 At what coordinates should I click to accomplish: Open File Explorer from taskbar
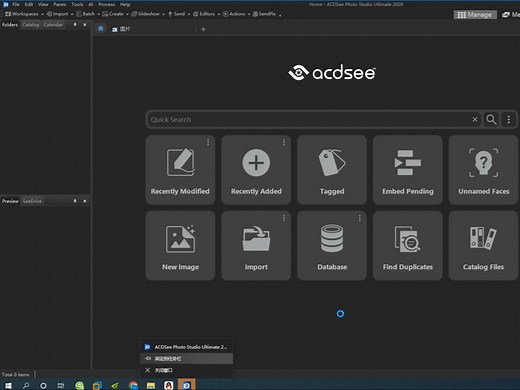point(151,385)
